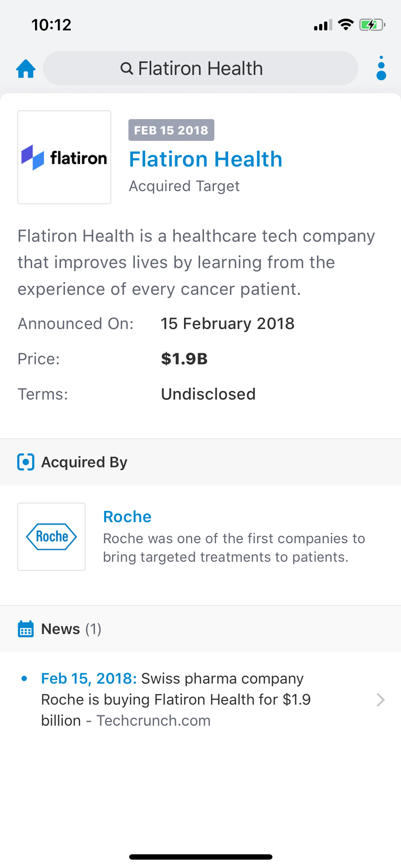Image resolution: width=401 pixels, height=868 pixels.
Task: Tap the $1.9B price value
Action: [184, 359]
